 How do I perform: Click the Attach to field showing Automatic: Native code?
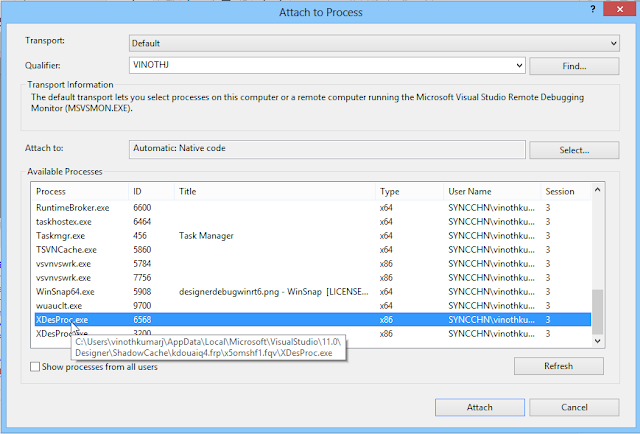[x=327, y=149]
